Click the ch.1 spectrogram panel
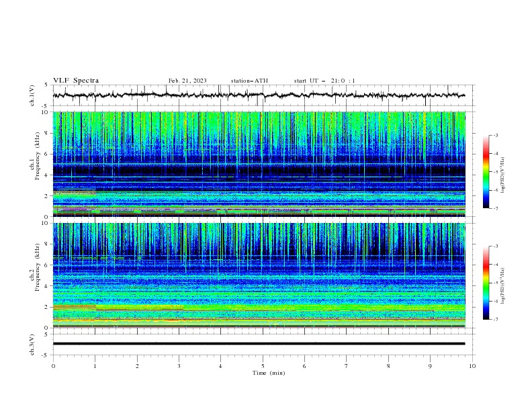The image size is (532, 411). pyautogui.click(x=259, y=164)
